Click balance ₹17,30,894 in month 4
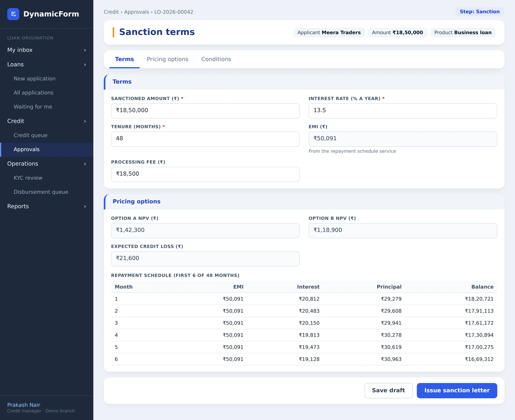Image resolution: width=515 pixels, height=420 pixels. point(479,335)
